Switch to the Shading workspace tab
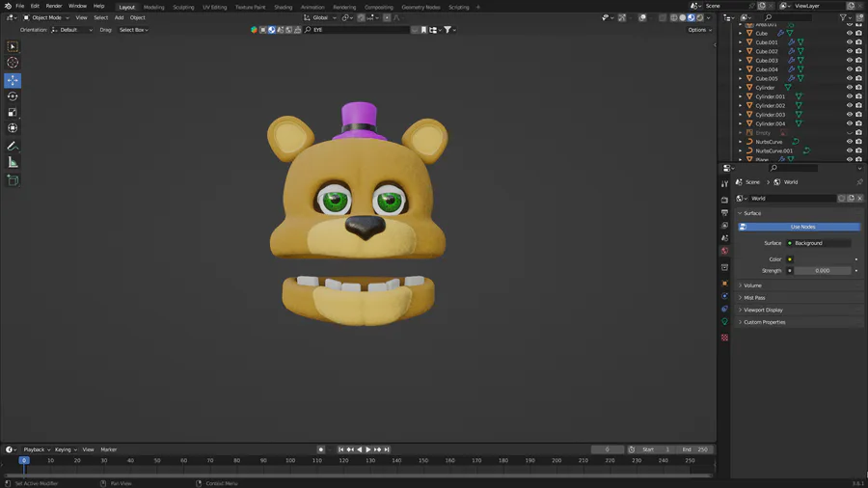Screen dimensions: 868x488 (x=283, y=7)
